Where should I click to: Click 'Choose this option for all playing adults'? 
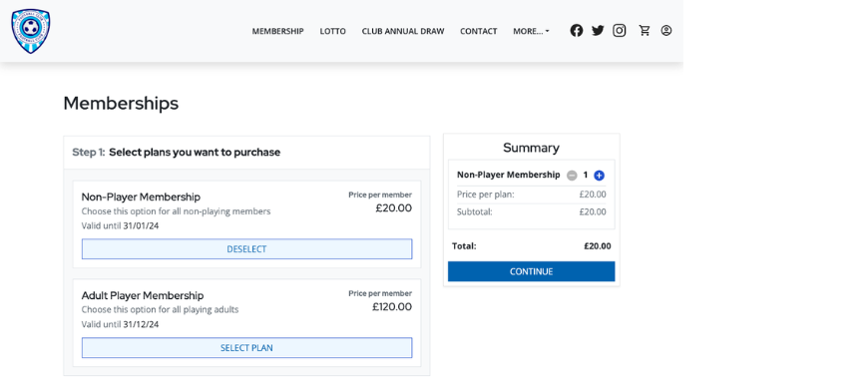coord(160,310)
